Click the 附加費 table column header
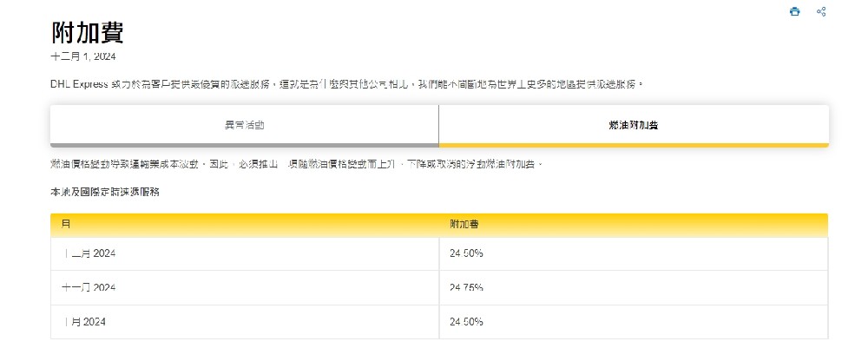 click(464, 224)
